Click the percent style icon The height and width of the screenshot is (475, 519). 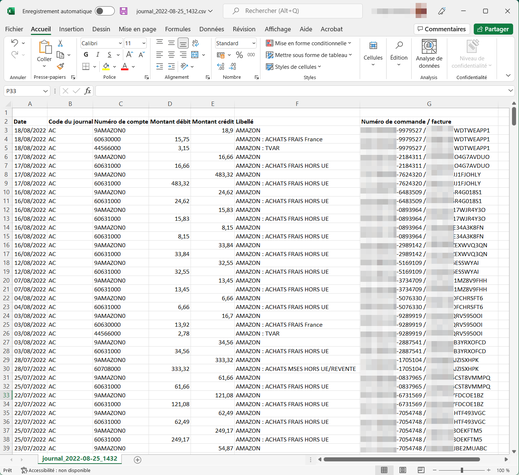tap(239, 55)
